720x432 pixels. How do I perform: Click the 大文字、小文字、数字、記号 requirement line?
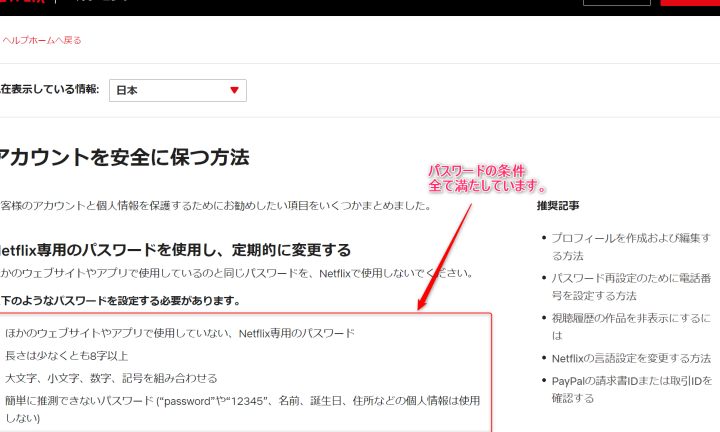(x=111, y=378)
